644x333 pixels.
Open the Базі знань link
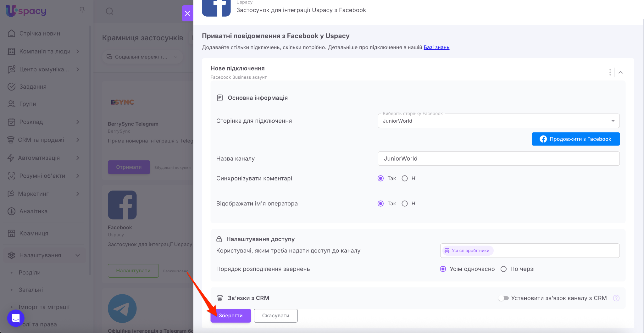click(436, 47)
